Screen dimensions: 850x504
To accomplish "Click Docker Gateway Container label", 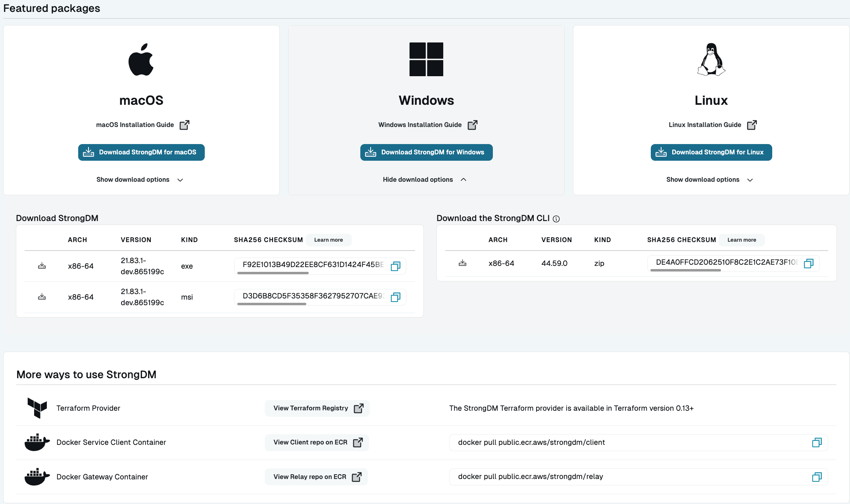I will 102,477.
